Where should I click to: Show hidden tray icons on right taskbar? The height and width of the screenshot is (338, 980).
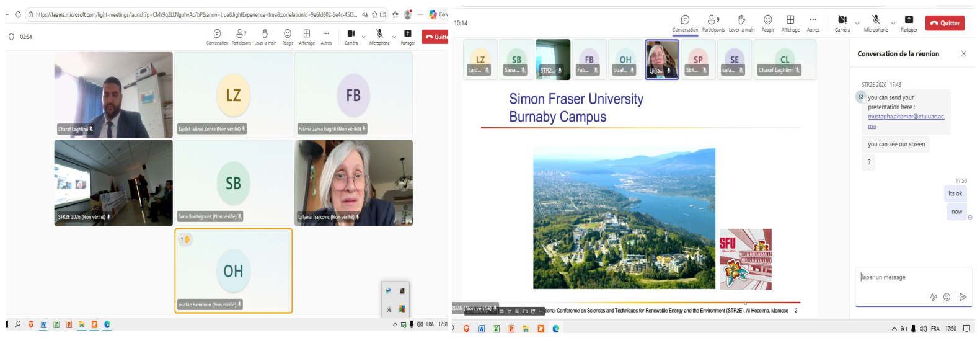(x=894, y=329)
